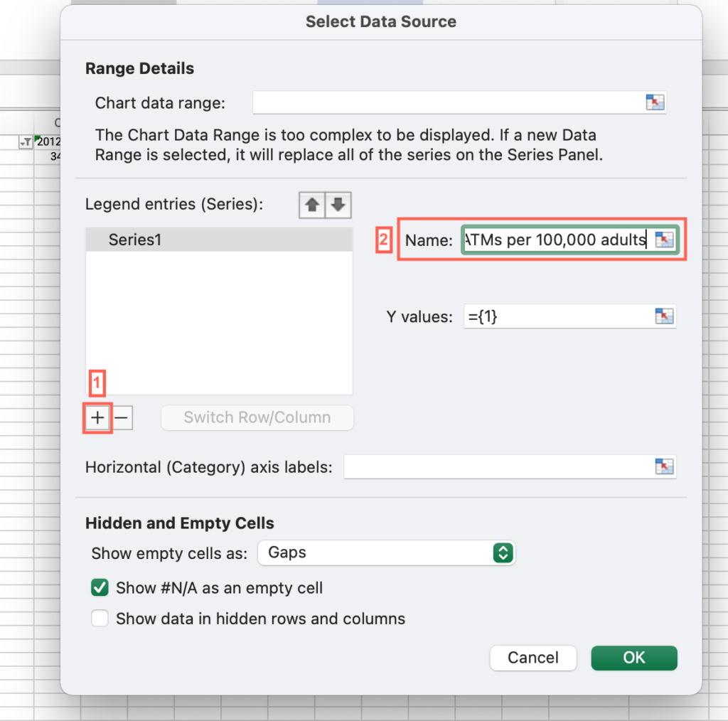Open the filter dropdown in spreadsheet header

click(x=25, y=142)
